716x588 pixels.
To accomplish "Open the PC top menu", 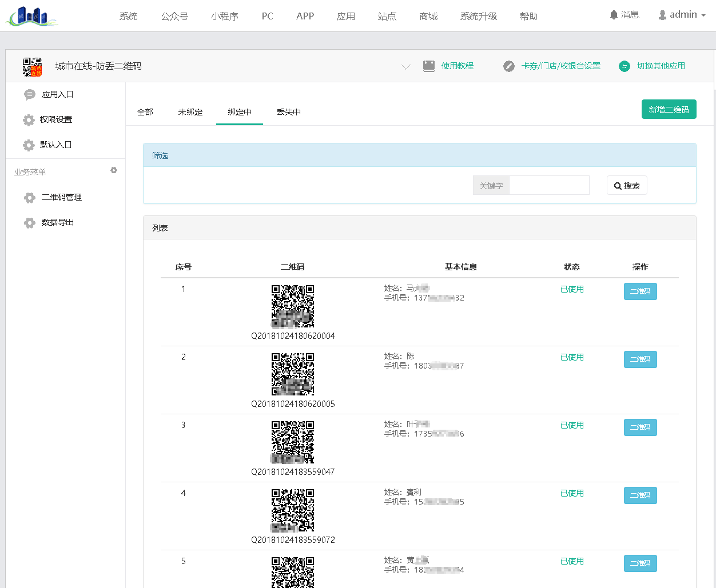I will 268,16.
